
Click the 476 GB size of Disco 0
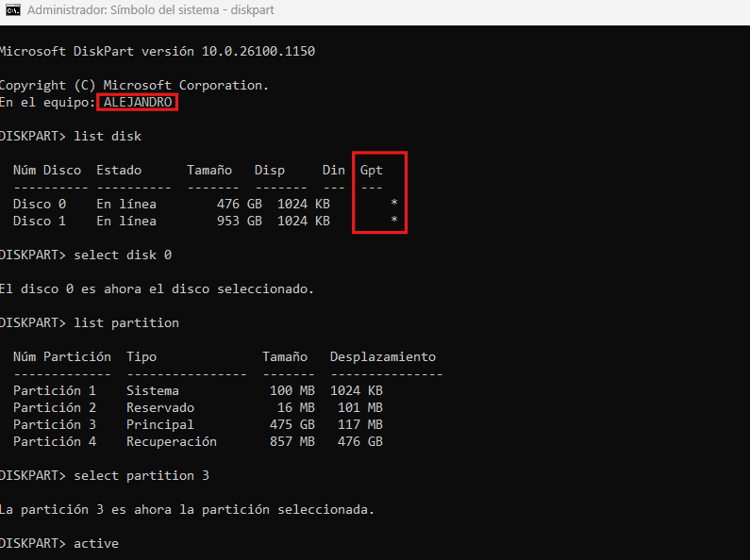tap(242, 204)
